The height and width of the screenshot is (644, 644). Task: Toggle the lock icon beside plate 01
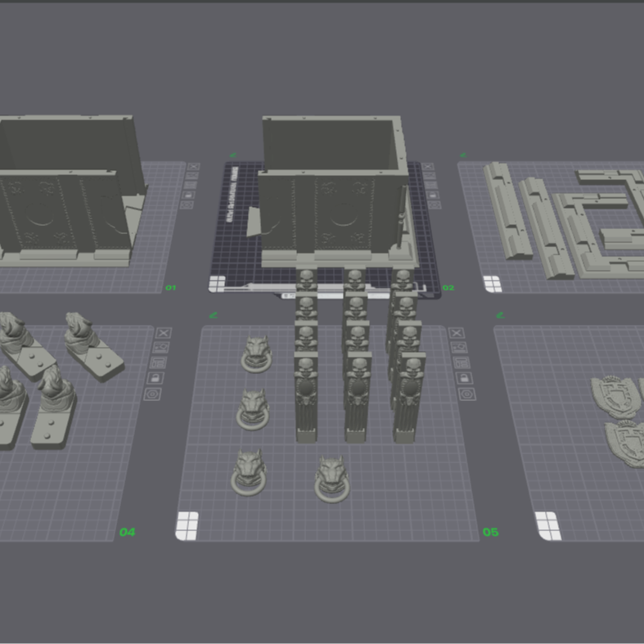190,195
